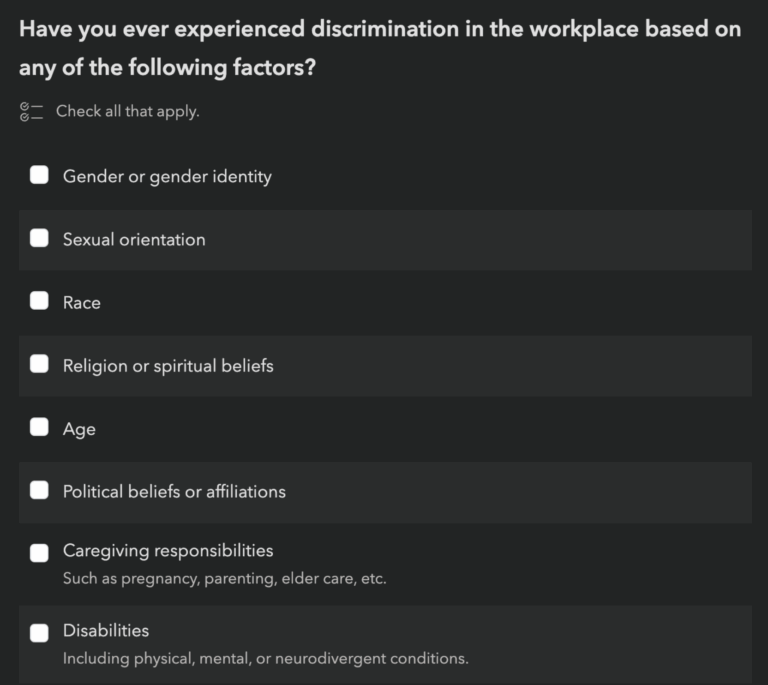Click the 'Age' option label text
Viewport: 768px width, 685px height.
click(79, 428)
